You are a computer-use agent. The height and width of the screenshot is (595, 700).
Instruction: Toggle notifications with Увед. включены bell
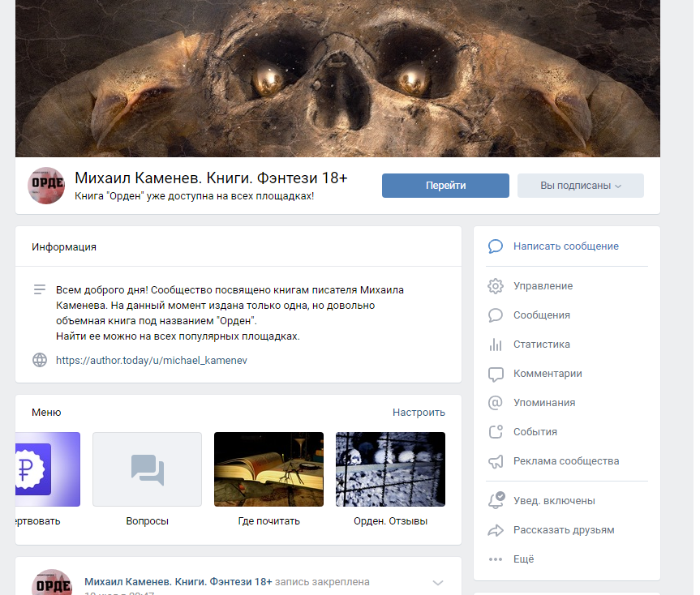pyautogui.click(x=495, y=501)
